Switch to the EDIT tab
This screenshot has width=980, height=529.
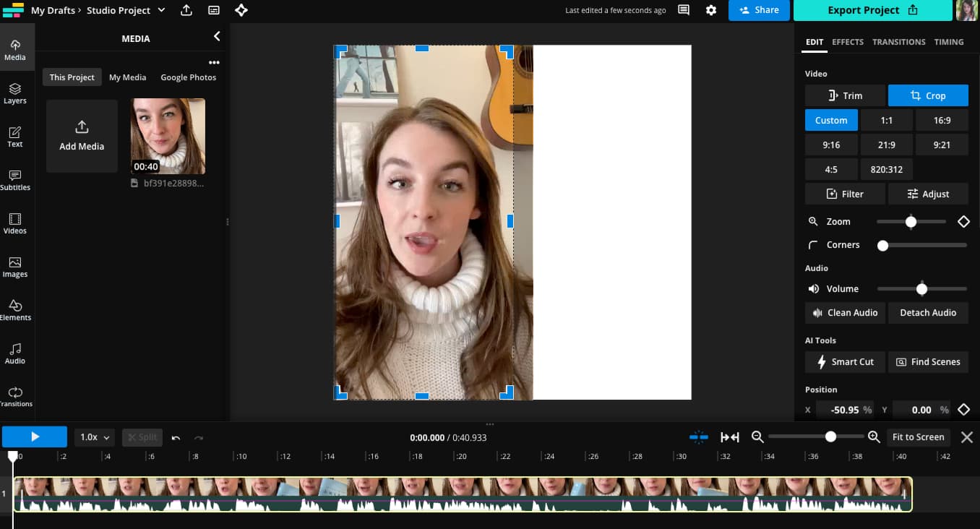tap(814, 42)
